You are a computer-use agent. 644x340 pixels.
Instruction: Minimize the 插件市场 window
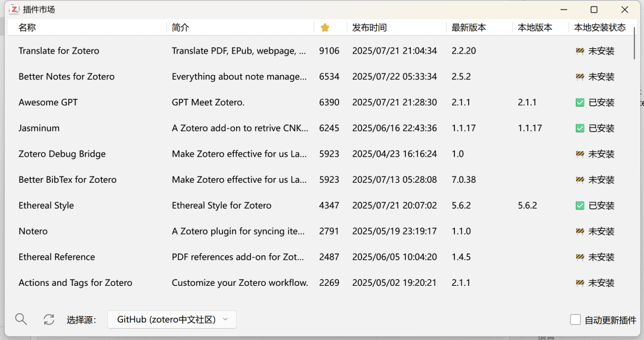click(x=564, y=10)
